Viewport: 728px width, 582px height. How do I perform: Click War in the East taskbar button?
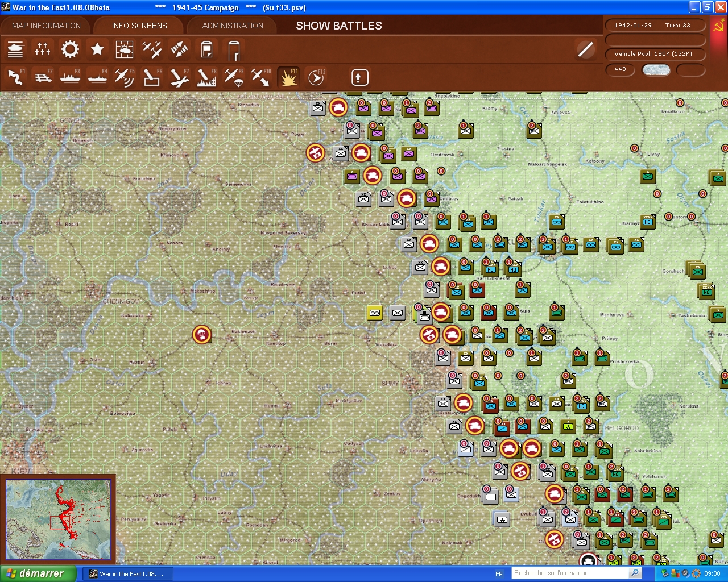click(x=127, y=574)
